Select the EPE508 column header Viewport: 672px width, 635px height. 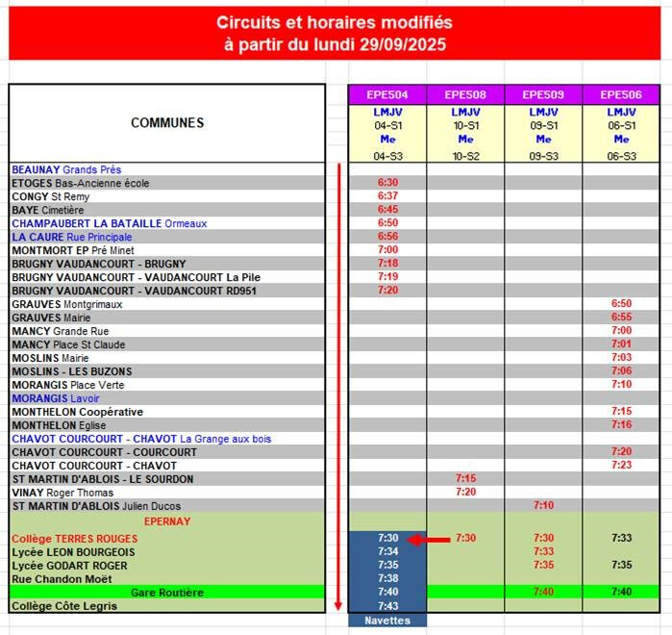(x=465, y=94)
